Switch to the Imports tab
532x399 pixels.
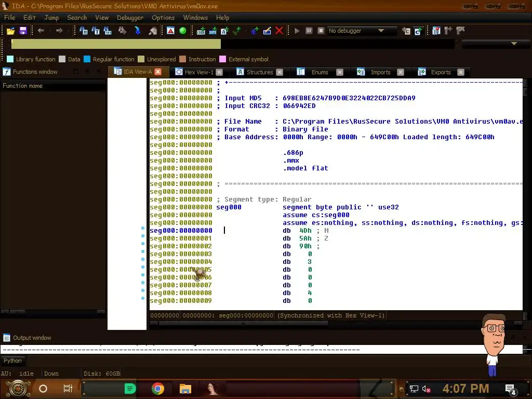pyautogui.click(x=380, y=72)
